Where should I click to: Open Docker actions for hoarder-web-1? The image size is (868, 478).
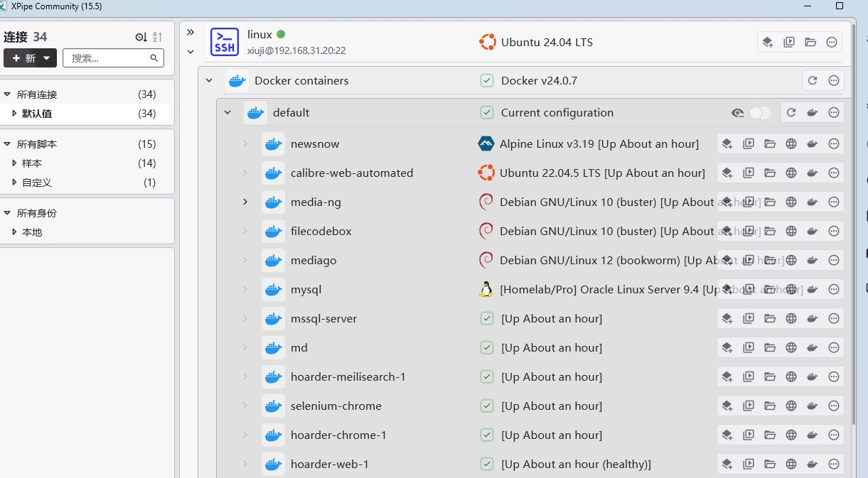813,464
